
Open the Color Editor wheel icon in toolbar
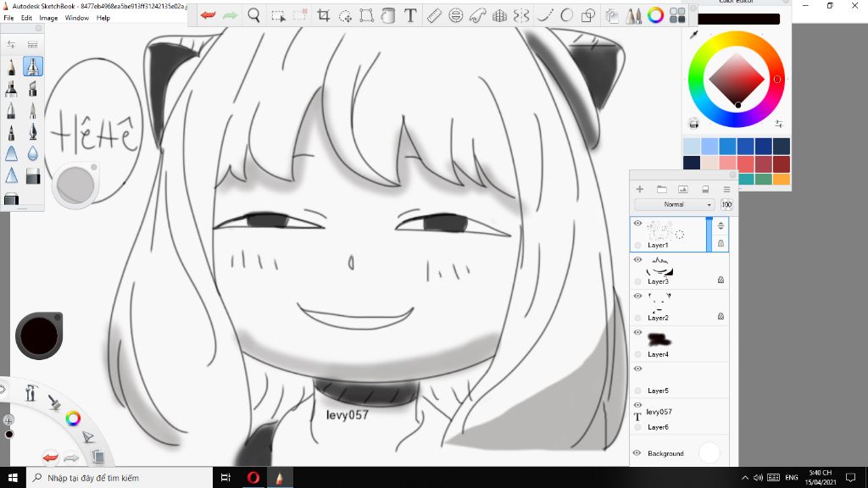[x=655, y=15]
